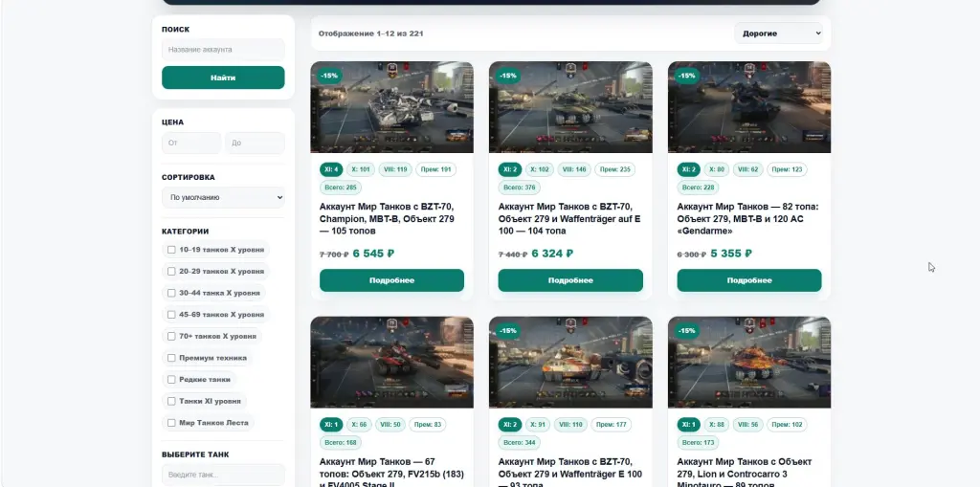The image size is (980, 487).
Task: Open the title of the Champion, MBT-B account
Action: pyautogui.click(x=387, y=219)
